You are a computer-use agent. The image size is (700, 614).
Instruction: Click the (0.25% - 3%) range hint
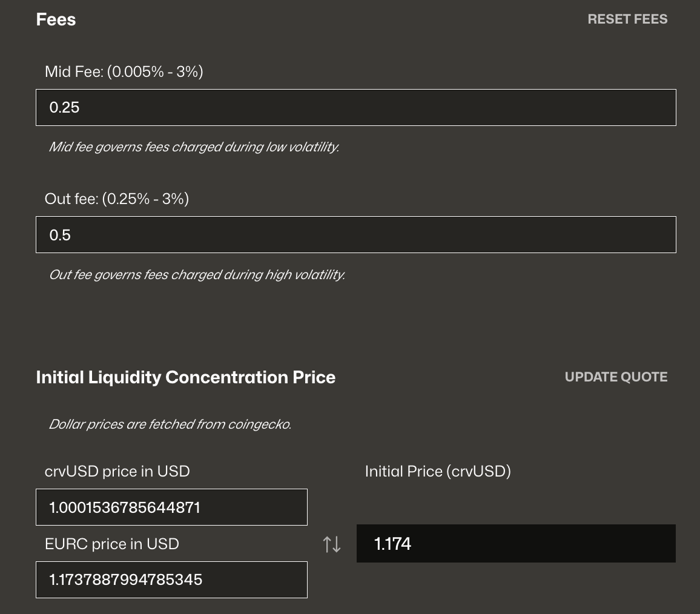[x=145, y=199]
